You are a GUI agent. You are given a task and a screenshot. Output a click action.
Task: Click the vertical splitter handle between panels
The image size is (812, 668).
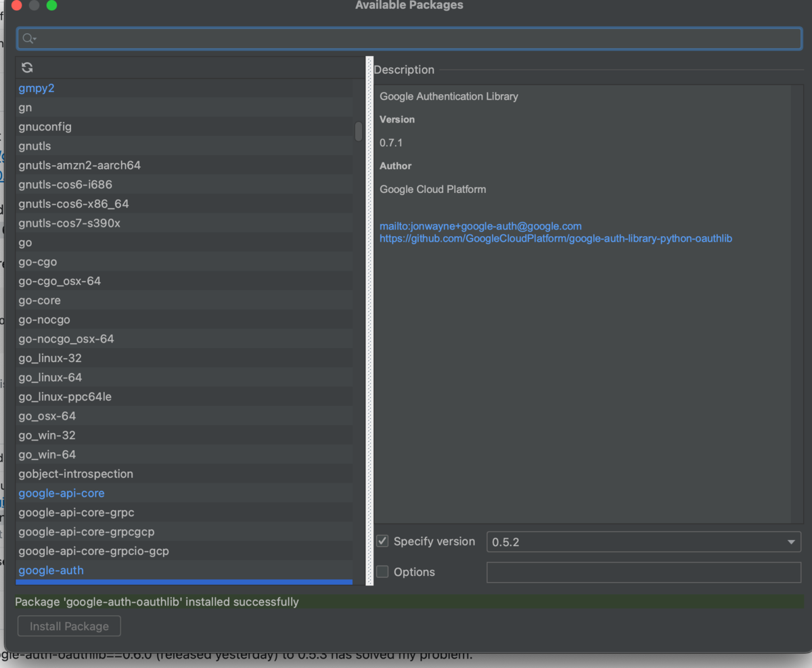[x=369, y=321]
